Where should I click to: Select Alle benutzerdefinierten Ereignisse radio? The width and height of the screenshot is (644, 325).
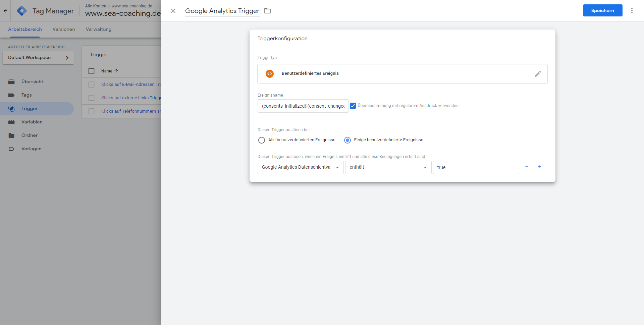[262, 140]
